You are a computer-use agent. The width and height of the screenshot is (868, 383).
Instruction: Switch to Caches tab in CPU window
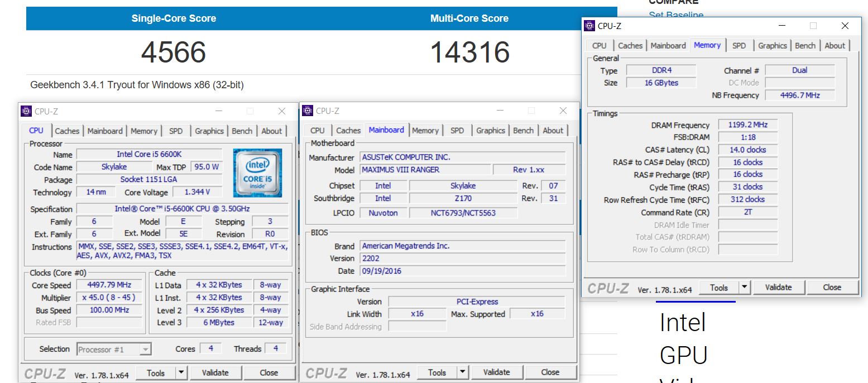click(x=67, y=131)
